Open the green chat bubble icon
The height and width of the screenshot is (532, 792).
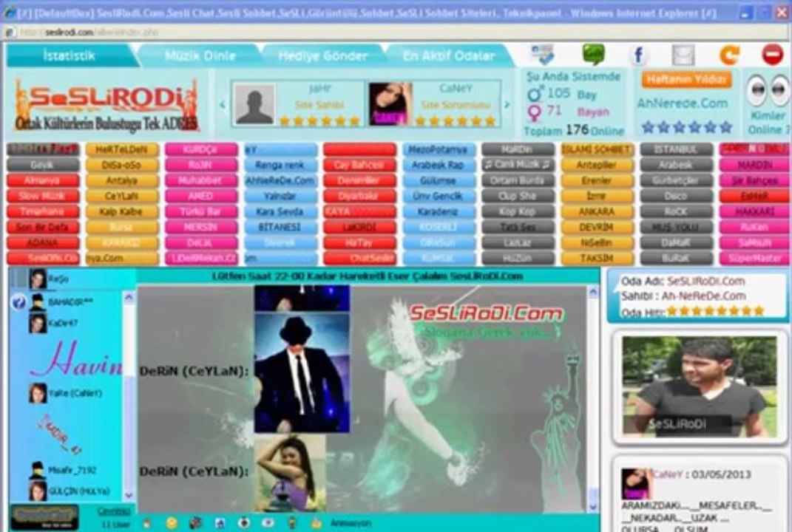[x=594, y=54]
